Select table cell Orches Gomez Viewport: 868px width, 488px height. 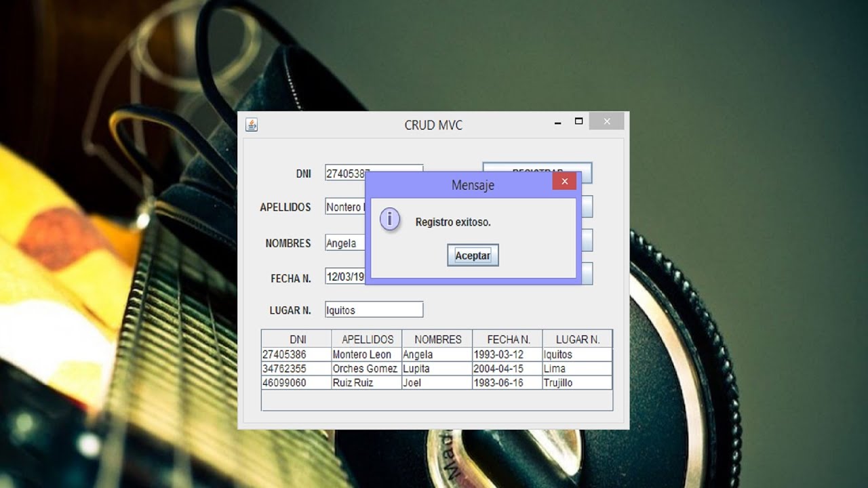tap(367, 369)
